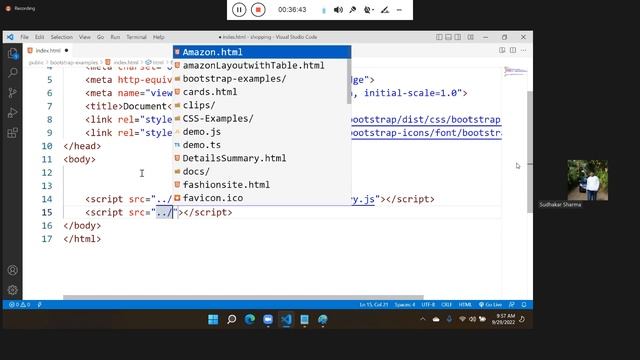Viewport: 640px width, 360px height.
Task: Toggle the secondary side bar layout icon
Action: (458, 37)
